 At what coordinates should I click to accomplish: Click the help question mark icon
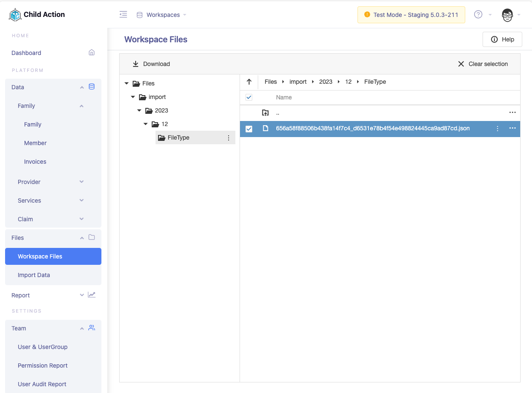pyautogui.click(x=478, y=15)
